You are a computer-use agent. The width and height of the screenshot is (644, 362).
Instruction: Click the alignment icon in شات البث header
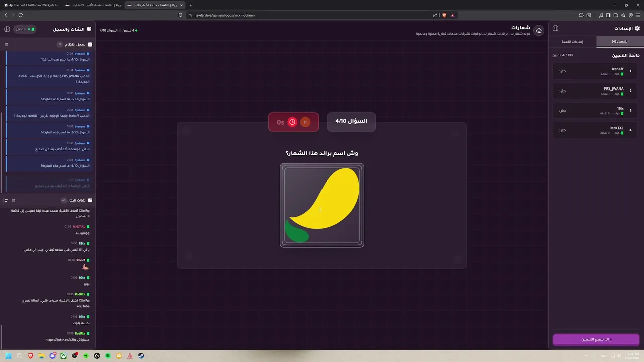(6, 200)
